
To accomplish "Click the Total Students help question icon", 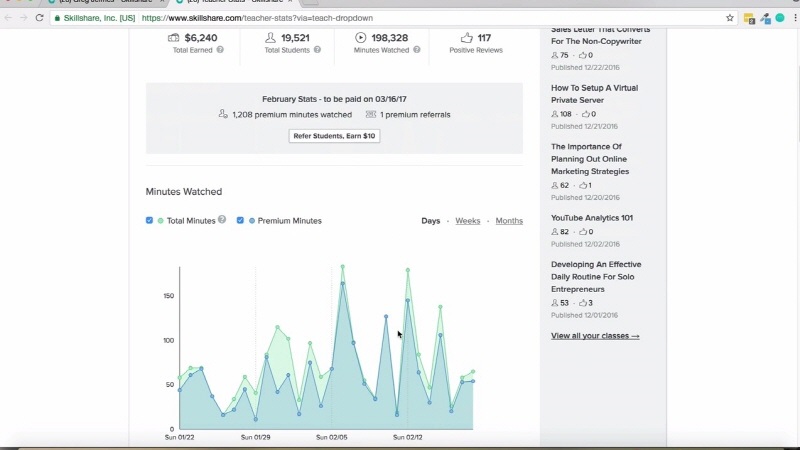I will click(317, 50).
